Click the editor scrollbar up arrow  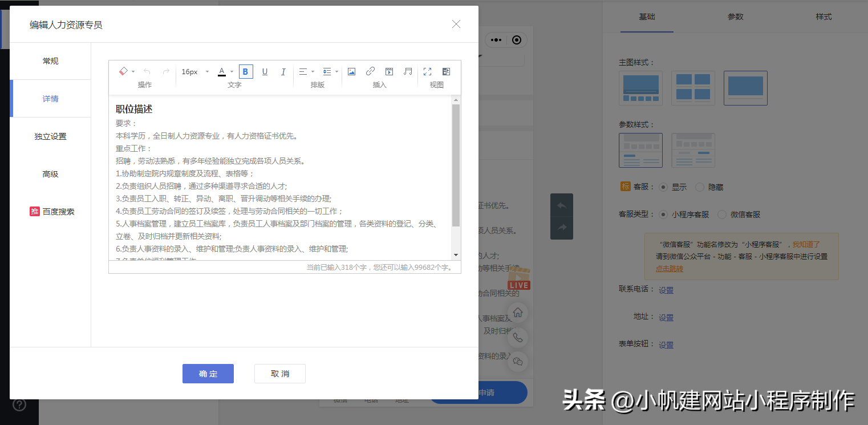[x=456, y=99]
